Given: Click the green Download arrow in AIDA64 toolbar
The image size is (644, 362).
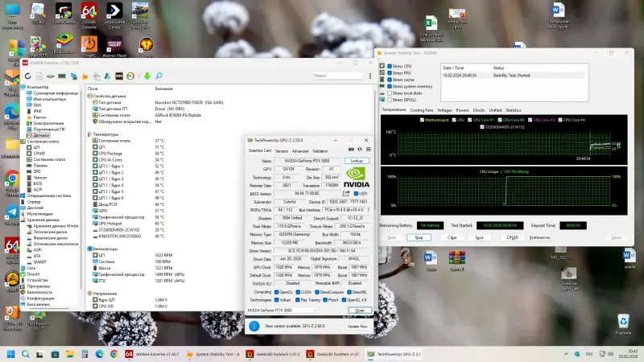Looking at the screenshot, I should 147,76.
